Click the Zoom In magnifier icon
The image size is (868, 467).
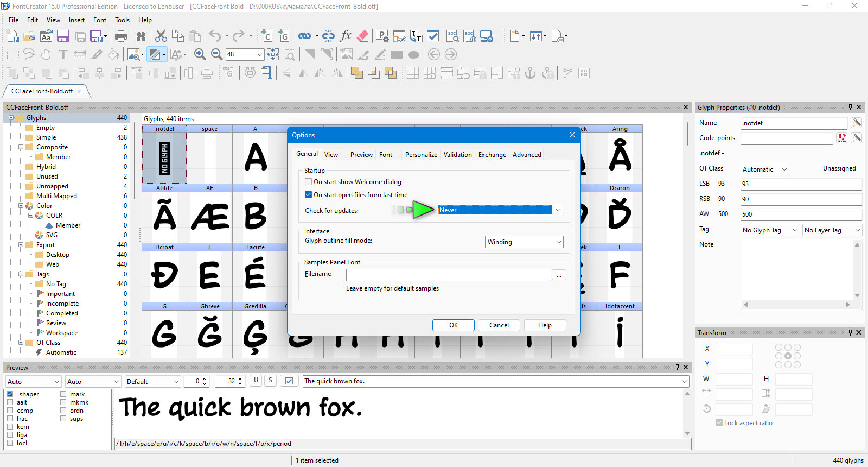coord(200,54)
